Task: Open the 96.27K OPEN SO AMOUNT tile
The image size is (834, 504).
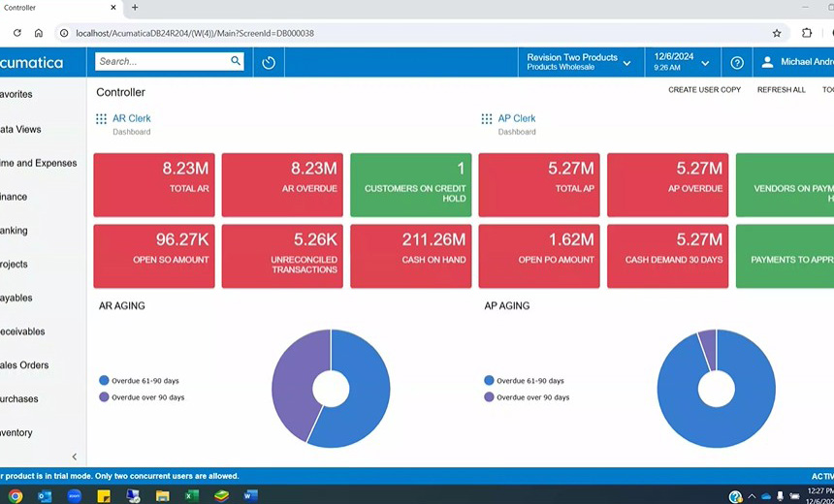Action: pos(154,256)
